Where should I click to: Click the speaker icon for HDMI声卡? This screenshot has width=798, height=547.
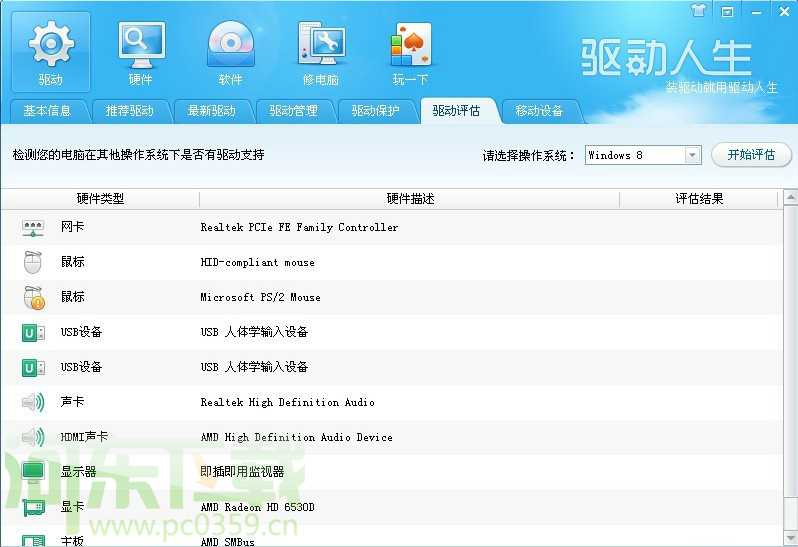(33, 437)
